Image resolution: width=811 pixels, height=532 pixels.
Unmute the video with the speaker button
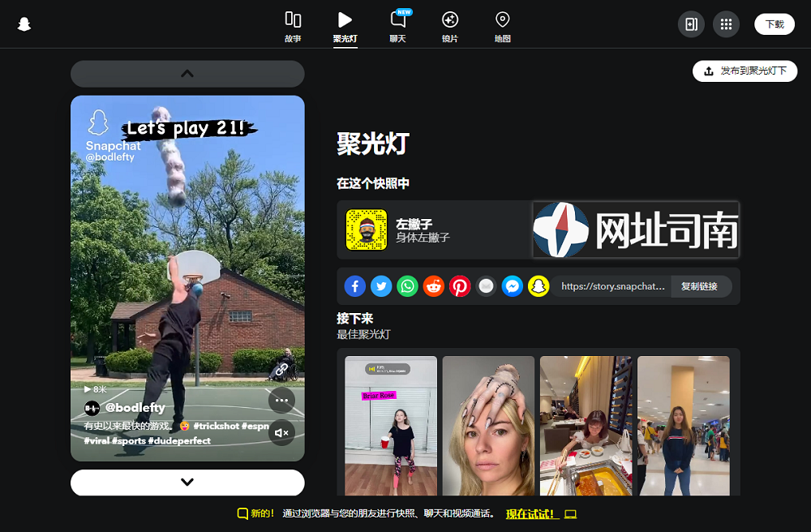tap(281, 433)
